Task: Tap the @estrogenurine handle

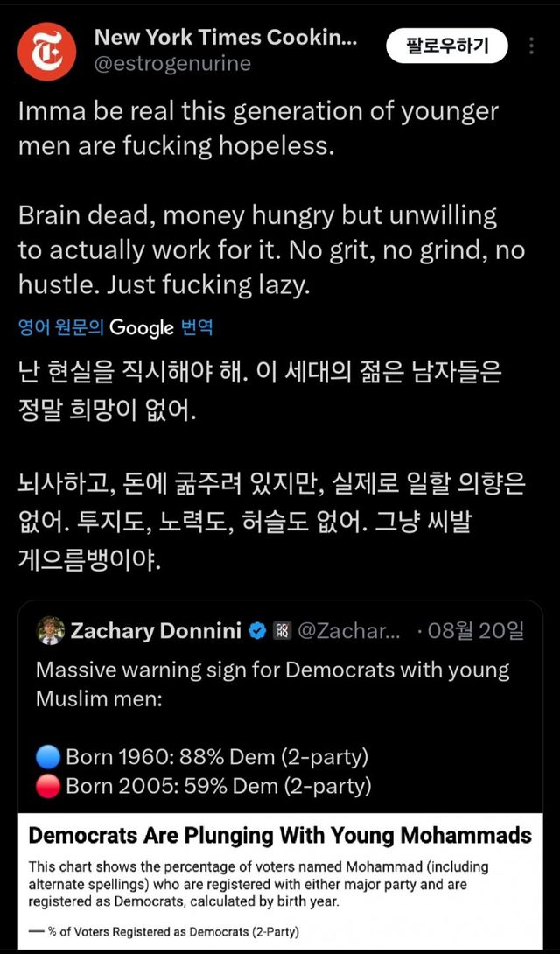Action: click(172, 63)
